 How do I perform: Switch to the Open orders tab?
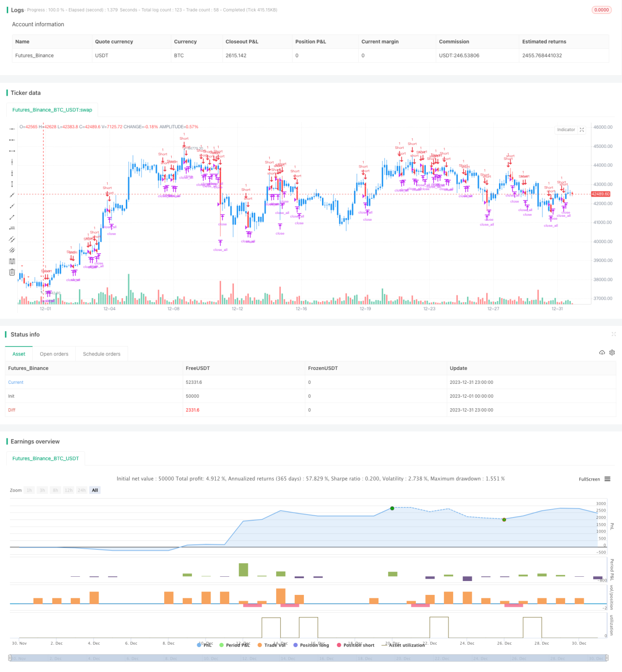coord(54,354)
